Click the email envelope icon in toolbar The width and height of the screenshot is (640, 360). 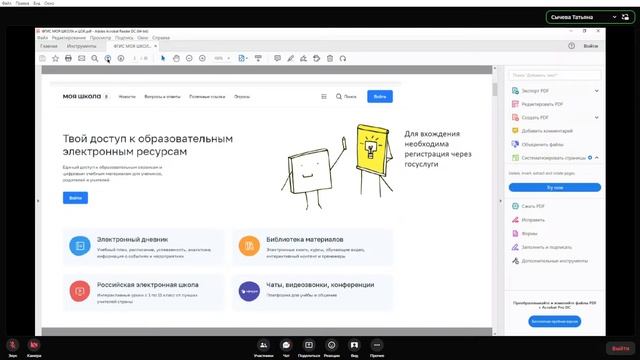82,58
